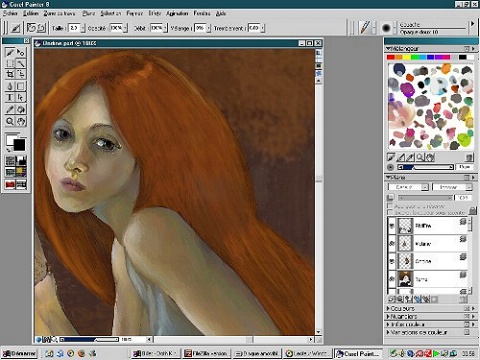Open the brush variant dab selector
Image resolution: width=480 pixels, height=360 pixels.
point(386,28)
